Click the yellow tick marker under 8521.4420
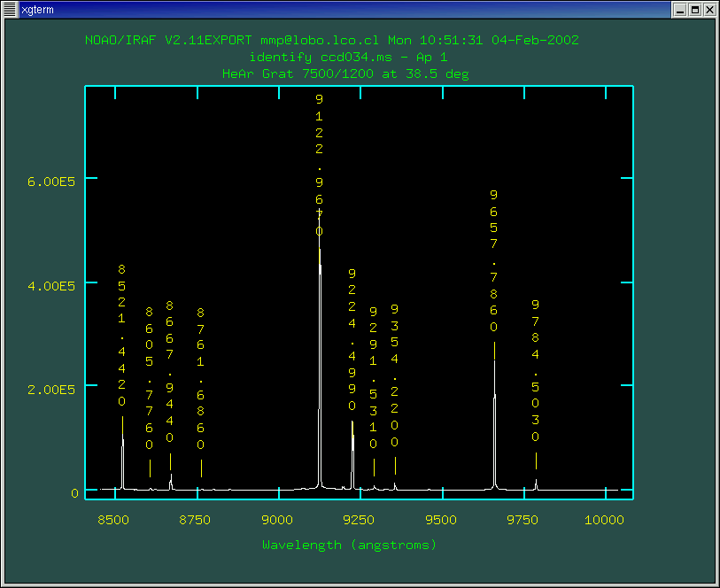Screen dimensions: 720x588 pyautogui.click(x=122, y=426)
